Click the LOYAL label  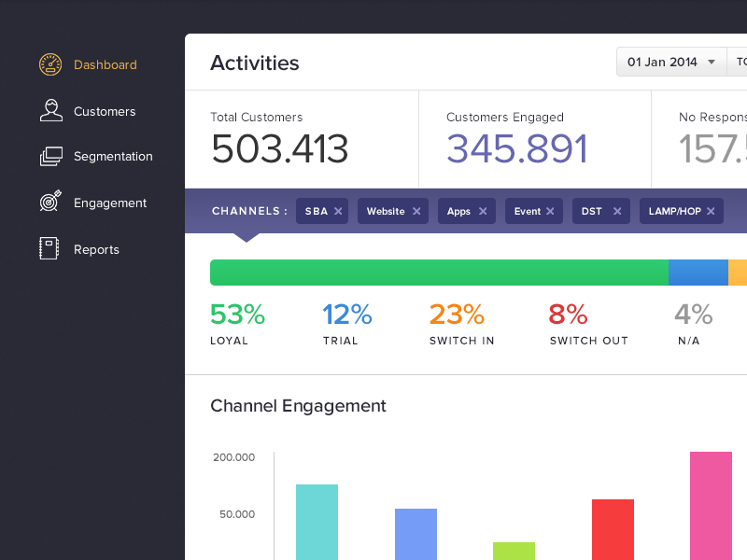point(229,341)
